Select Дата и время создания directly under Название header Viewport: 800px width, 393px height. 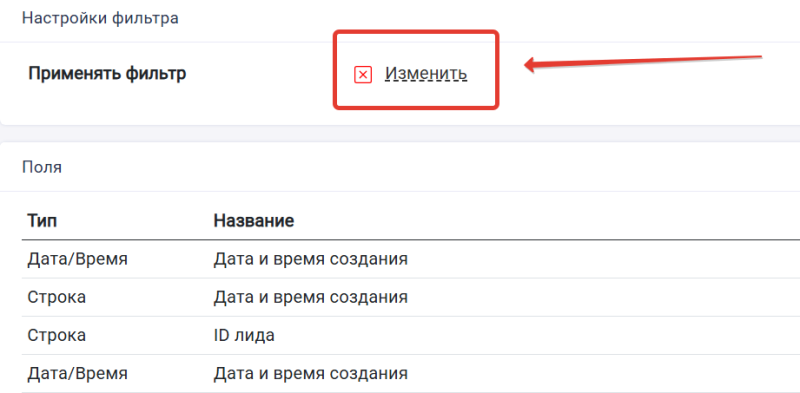coord(310,259)
